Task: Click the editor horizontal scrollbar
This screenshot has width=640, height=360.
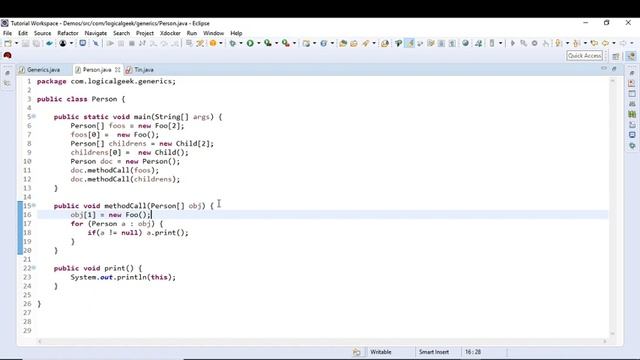Action: [x=322, y=341]
